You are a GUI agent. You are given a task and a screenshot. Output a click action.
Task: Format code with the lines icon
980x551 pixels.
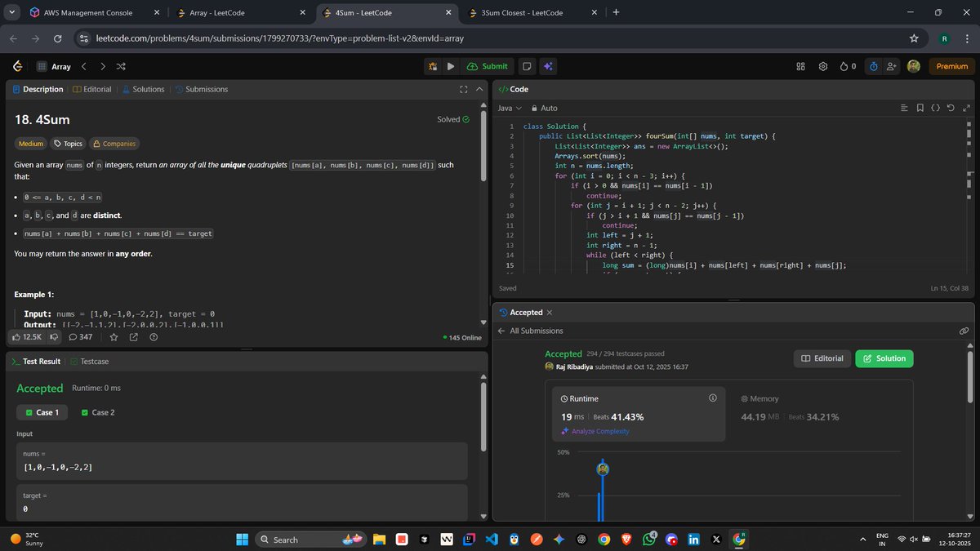tap(904, 108)
